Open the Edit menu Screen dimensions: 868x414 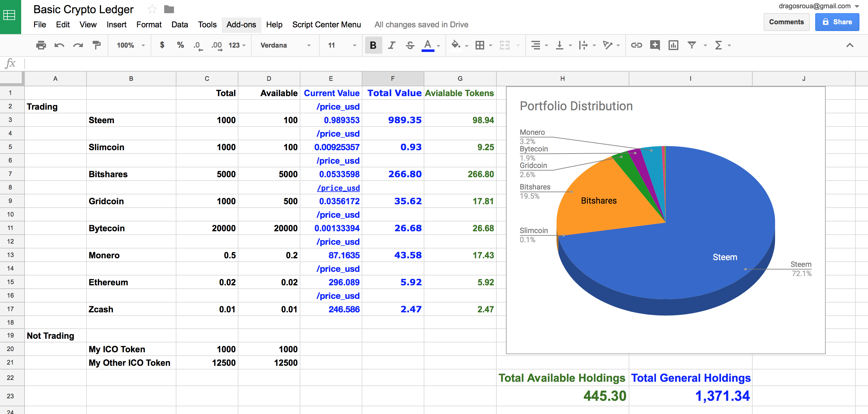[63, 25]
